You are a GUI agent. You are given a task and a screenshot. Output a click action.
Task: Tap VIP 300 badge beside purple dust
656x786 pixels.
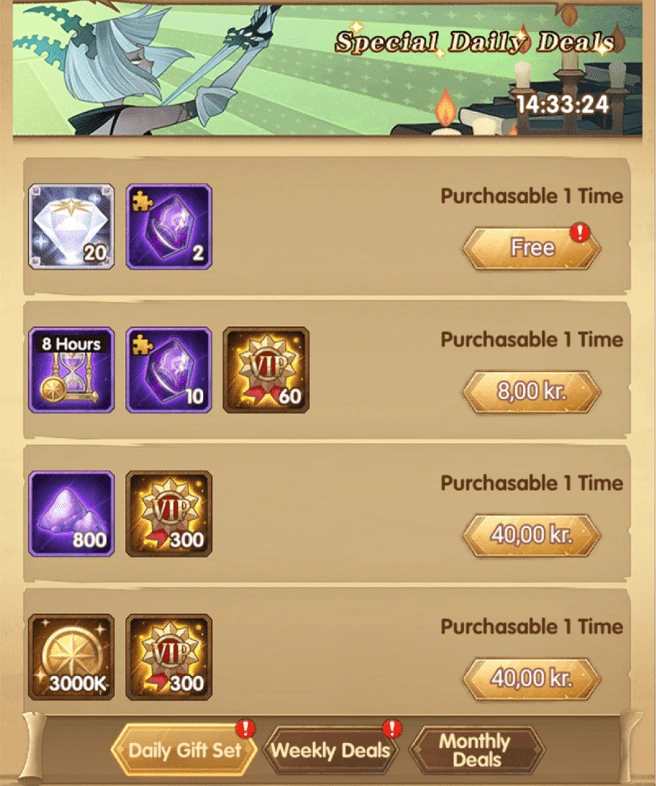(169, 514)
